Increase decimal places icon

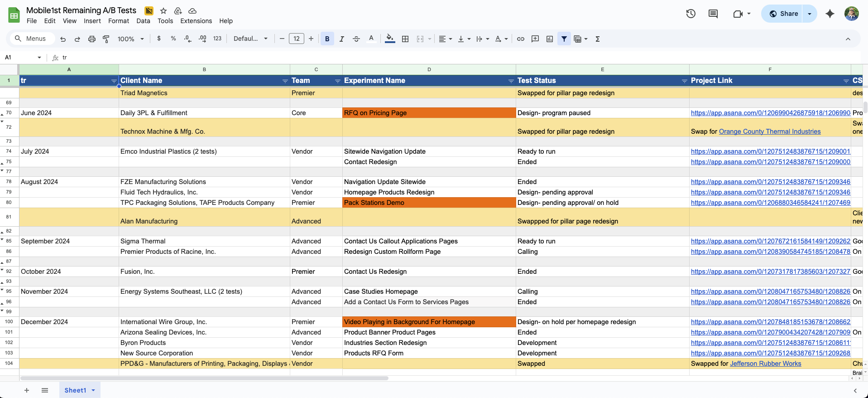pyautogui.click(x=202, y=39)
